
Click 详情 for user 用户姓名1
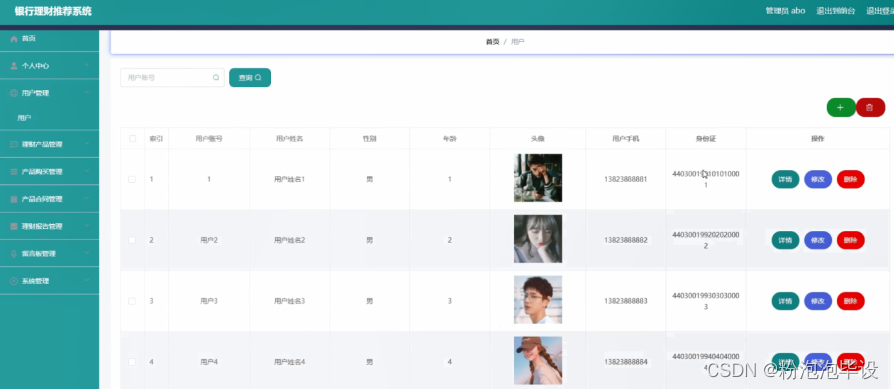(x=785, y=180)
